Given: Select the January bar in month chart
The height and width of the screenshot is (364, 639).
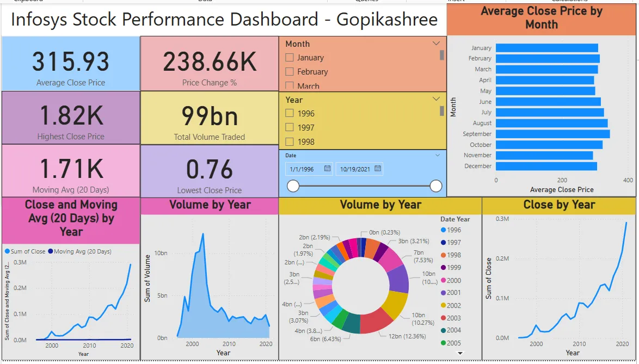Looking at the screenshot, I should (x=547, y=48).
